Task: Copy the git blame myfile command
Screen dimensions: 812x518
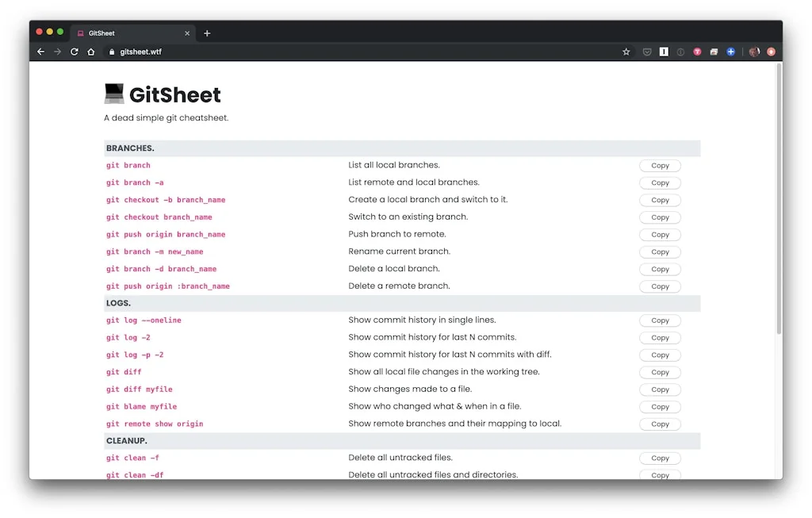Action: pyautogui.click(x=659, y=406)
